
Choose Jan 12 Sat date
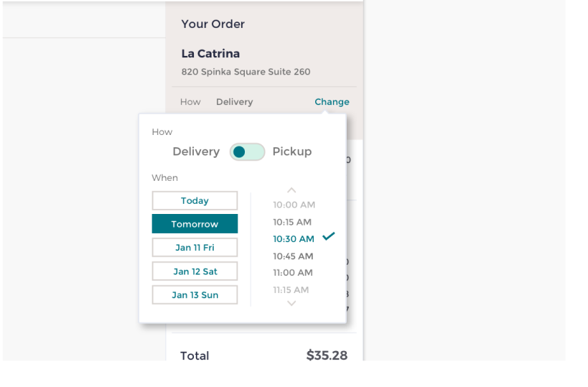tap(195, 271)
